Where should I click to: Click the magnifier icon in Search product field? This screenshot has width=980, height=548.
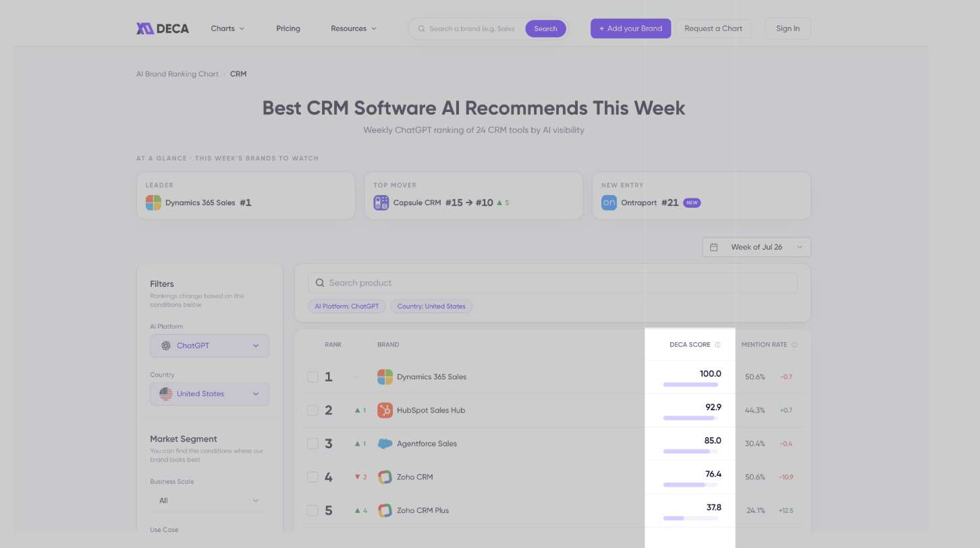pos(320,283)
